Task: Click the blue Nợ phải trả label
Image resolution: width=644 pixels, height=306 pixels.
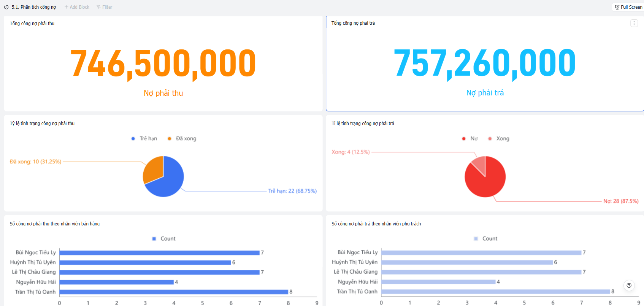Action: click(x=485, y=93)
